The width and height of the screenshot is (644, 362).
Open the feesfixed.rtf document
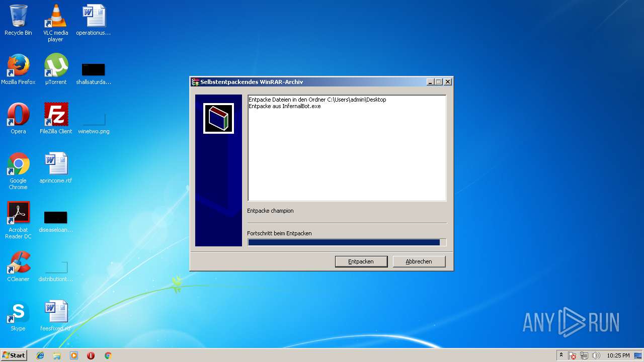pos(55,316)
